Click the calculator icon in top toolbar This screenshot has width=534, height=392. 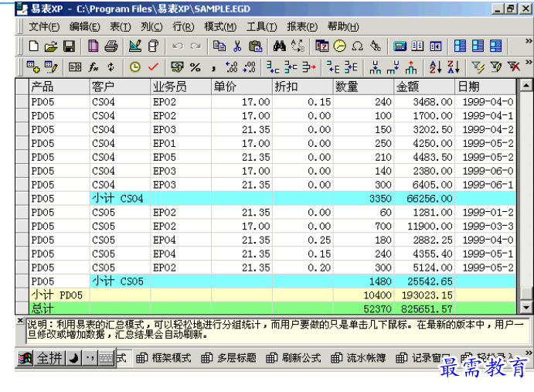point(400,46)
